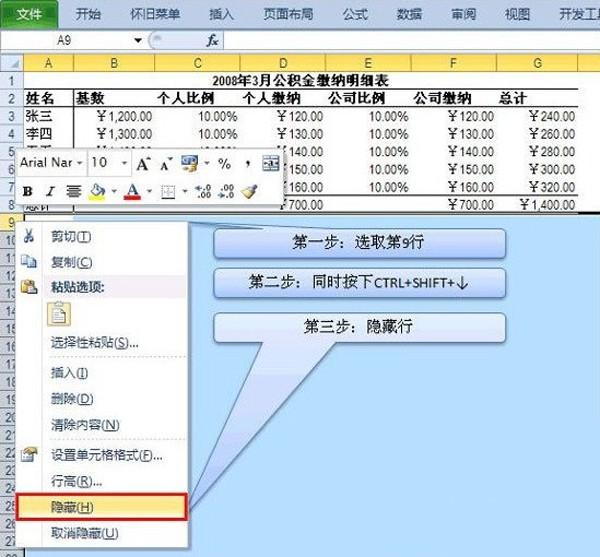Select column D header
The image size is (600, 557).
(283, 63)
